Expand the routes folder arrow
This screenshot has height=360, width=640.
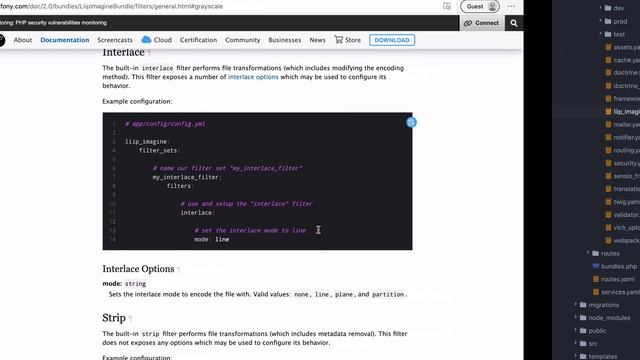coord(588,253)
